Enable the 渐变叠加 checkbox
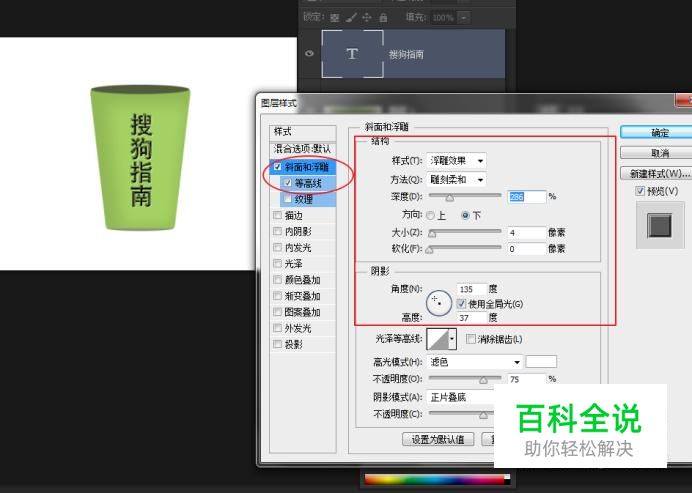 277,296
